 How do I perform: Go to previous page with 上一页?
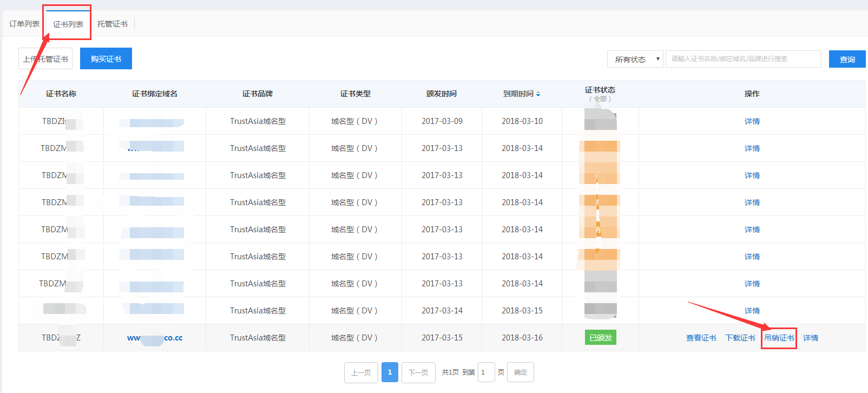361,372
